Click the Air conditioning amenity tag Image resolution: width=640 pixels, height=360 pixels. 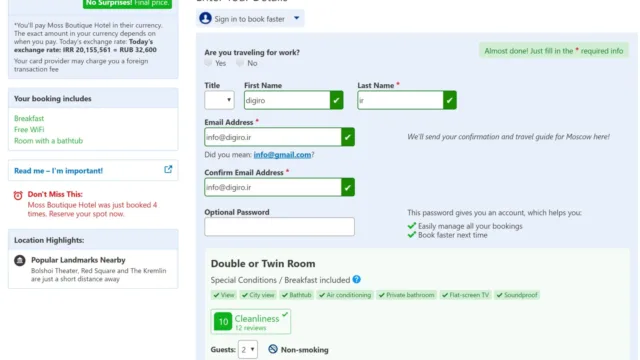(x=345, y=295)
